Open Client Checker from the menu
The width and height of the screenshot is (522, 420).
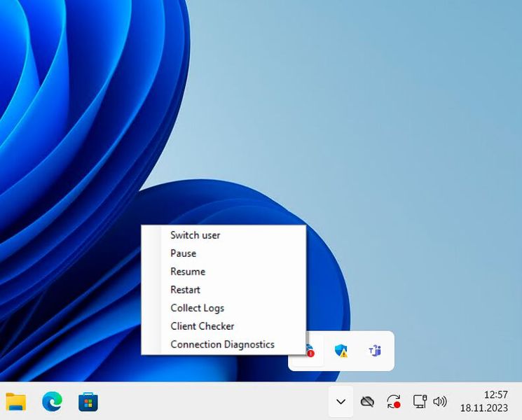click(224, 326)
